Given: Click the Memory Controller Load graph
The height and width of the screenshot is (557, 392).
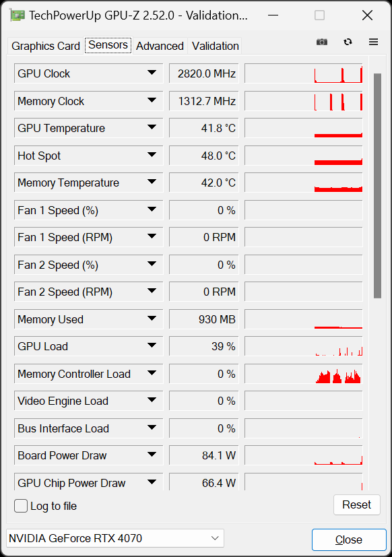Looking at the screenshot, I should tap(304, 374).
